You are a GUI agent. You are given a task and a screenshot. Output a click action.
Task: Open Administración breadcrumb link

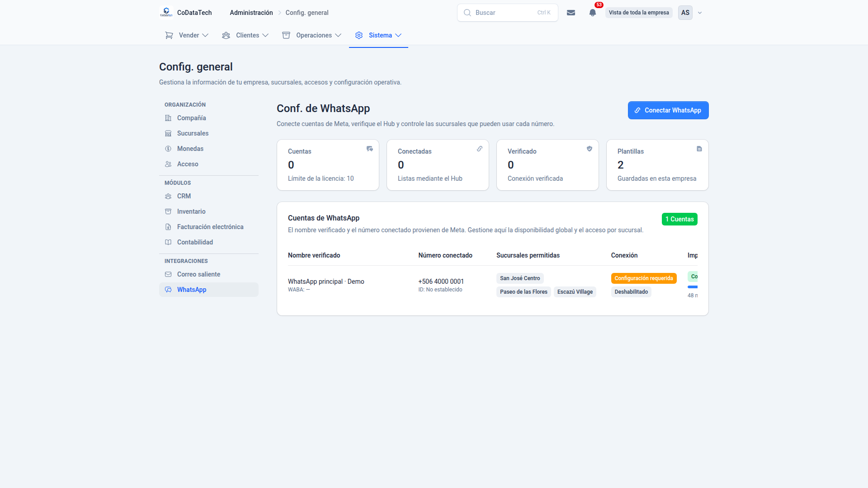click(251, 13)
